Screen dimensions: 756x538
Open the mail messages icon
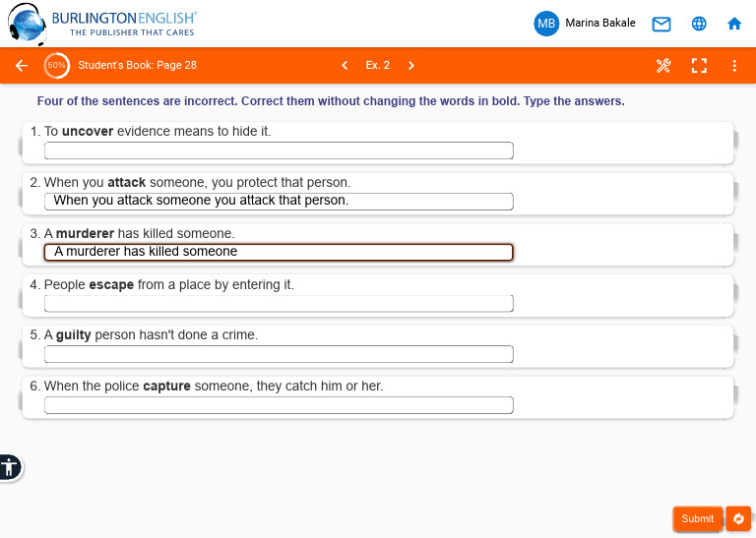[x=661, y=24]
